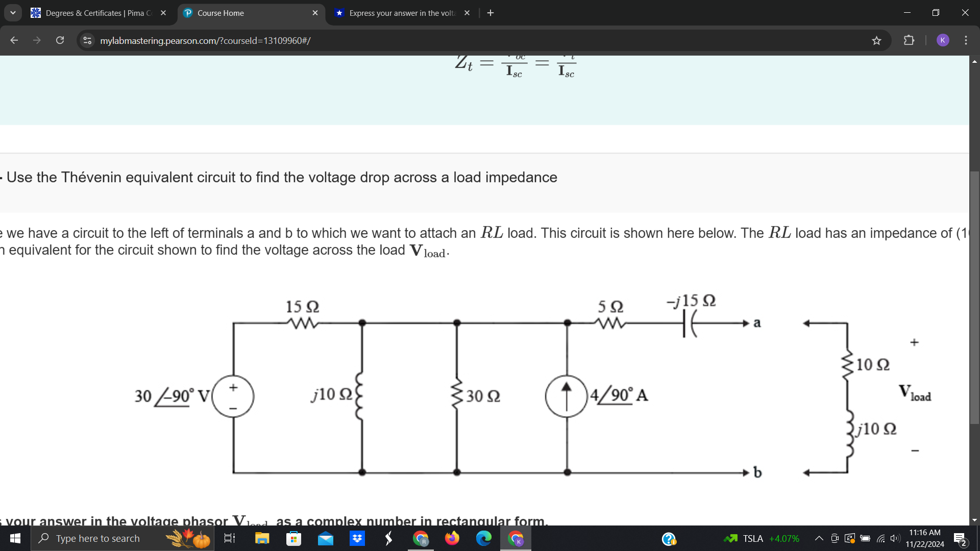Open a new browser tab
This screenshot has height=551, width=980.
click(491, 13)
